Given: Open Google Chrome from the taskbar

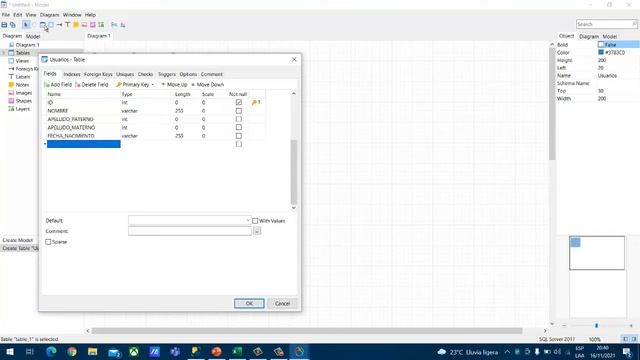Looking at the screenshot, I should point(72,351).
